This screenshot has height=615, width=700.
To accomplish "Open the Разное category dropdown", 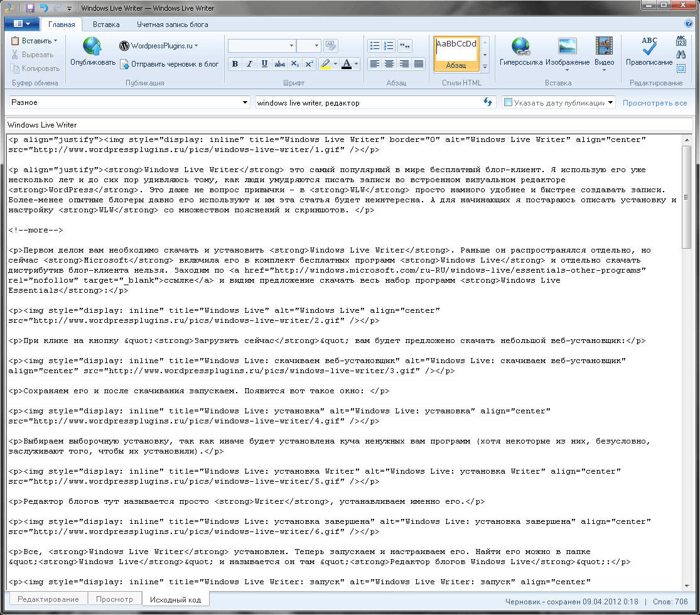I will click(129, 102).
